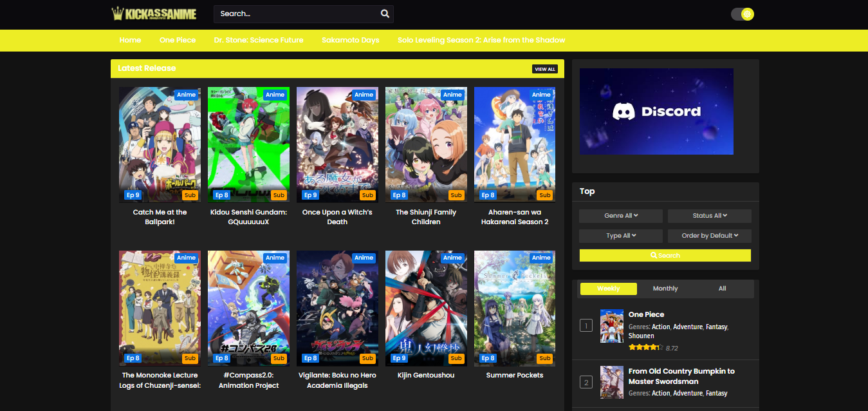Click the Sub badge on Summer Pockets
This screenshot has height=411, width=868.
point(545,358)
